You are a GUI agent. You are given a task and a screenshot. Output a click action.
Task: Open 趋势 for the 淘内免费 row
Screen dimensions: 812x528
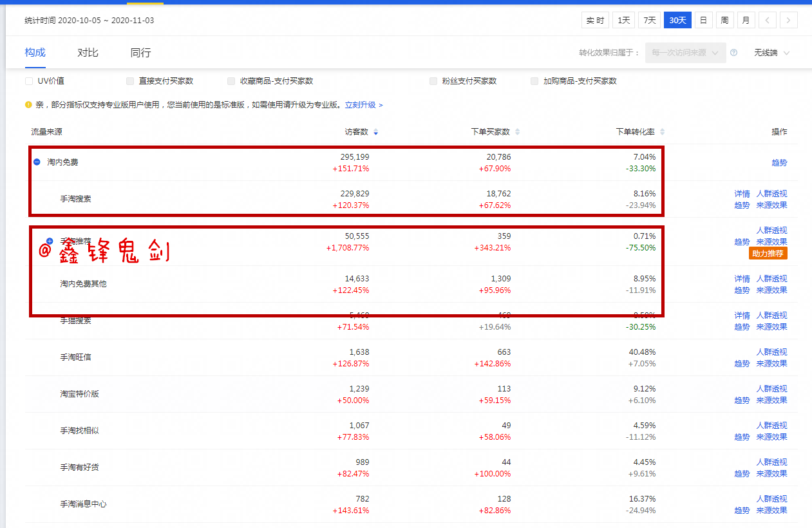pyautogui.click(x=779, y=163)
